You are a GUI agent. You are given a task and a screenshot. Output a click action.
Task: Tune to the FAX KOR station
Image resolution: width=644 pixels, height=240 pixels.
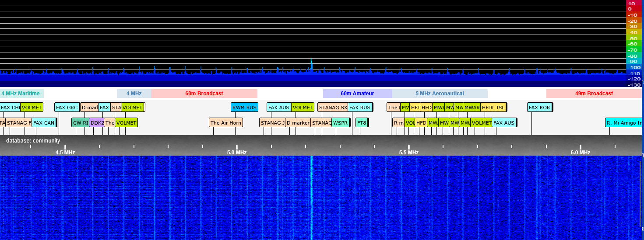click(539, 108)
